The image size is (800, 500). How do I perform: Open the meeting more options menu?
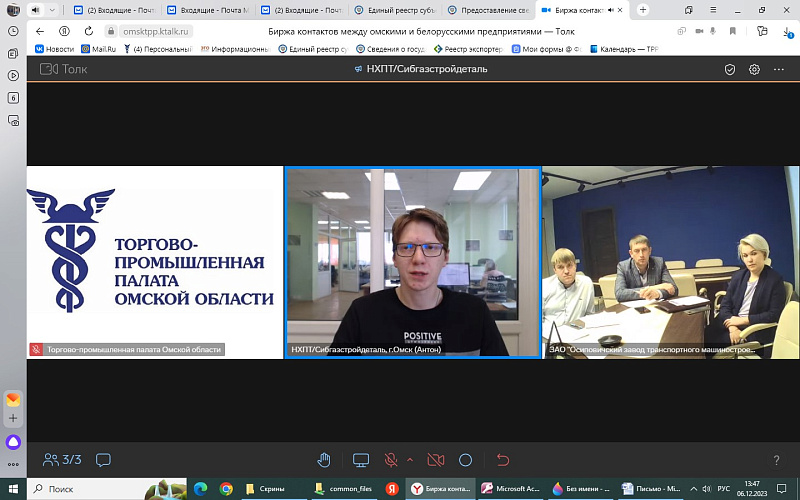(779, 69)
